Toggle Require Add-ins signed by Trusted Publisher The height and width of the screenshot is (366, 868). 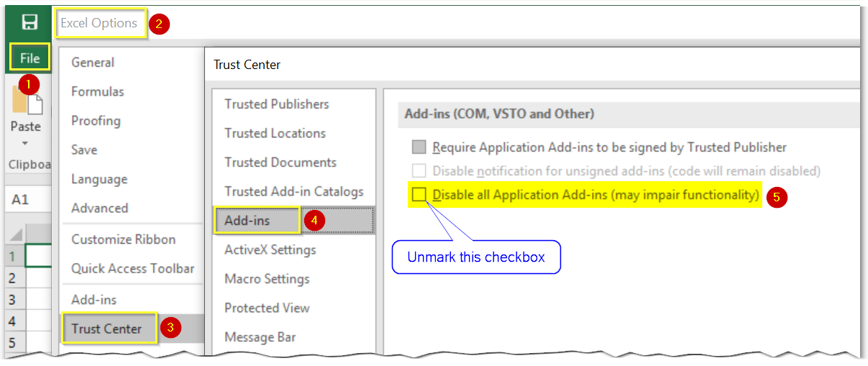coord(419,147)
